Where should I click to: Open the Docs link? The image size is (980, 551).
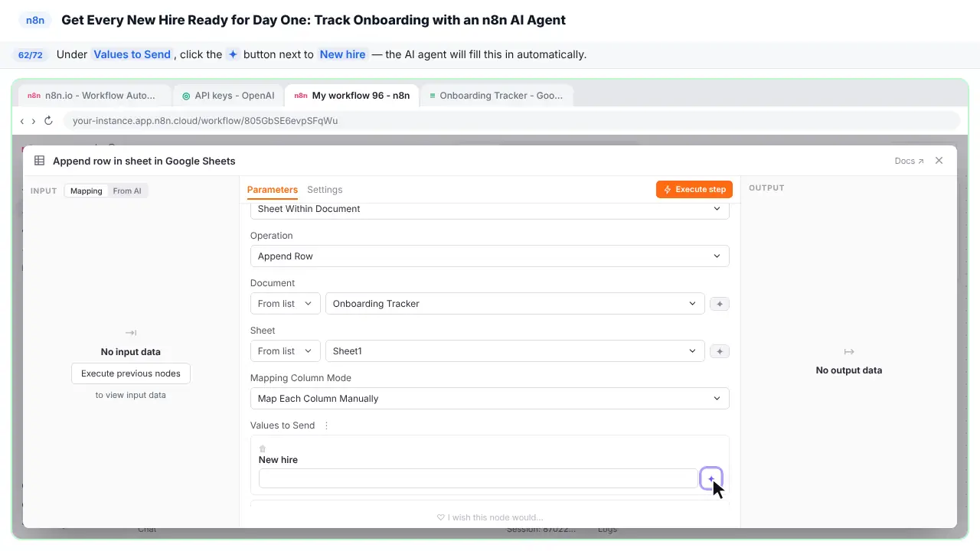(909, 161)
